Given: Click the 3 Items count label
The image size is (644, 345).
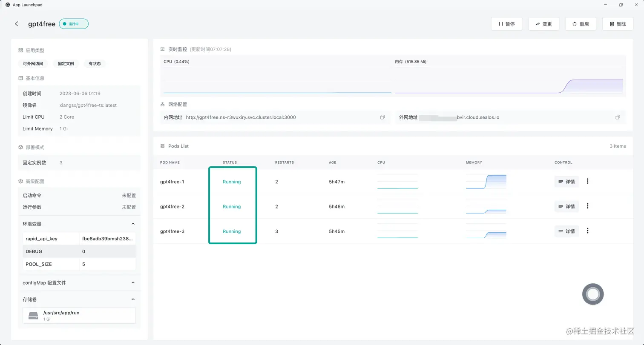Looking at the screenshot, I should (x=618, y=146).
